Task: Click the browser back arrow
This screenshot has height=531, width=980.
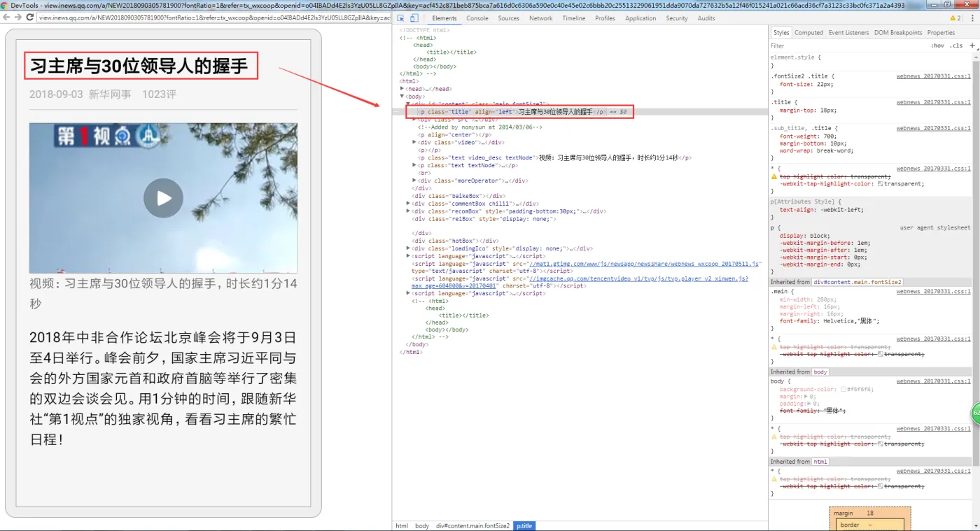Action: pos(7,17)
